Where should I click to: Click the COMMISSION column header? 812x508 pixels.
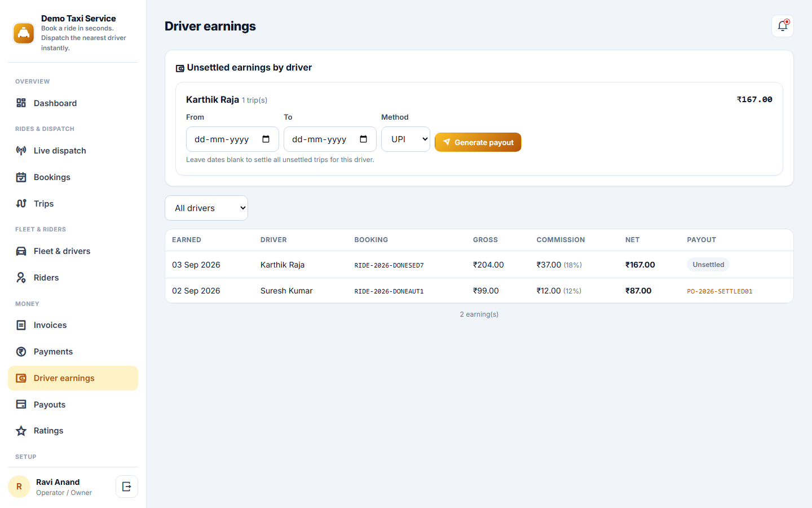(x=561, y=240)
